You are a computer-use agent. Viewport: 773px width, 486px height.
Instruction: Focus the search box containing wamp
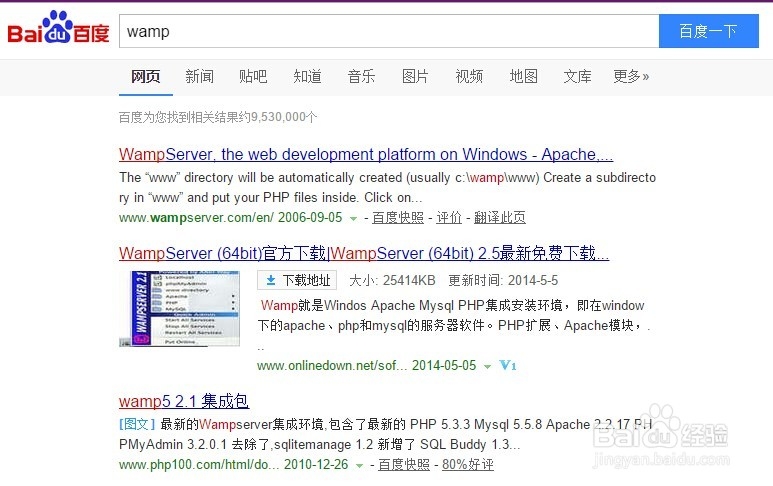click(389, 31)
